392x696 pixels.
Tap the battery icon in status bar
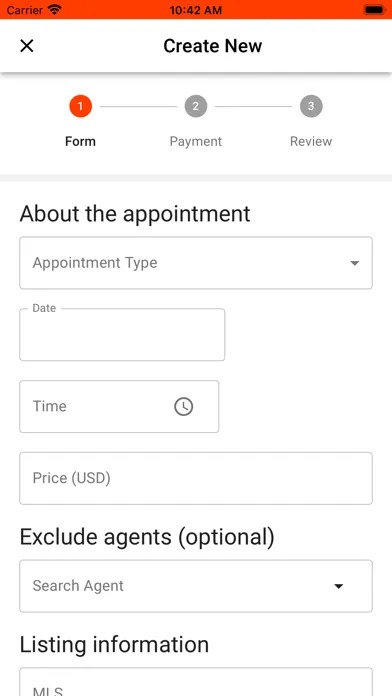(x=374, y=9)
